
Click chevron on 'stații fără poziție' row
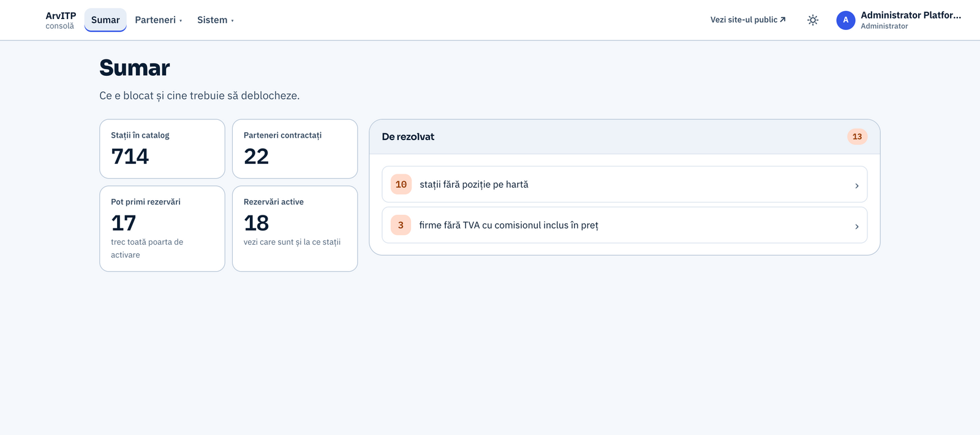[856, 185]
